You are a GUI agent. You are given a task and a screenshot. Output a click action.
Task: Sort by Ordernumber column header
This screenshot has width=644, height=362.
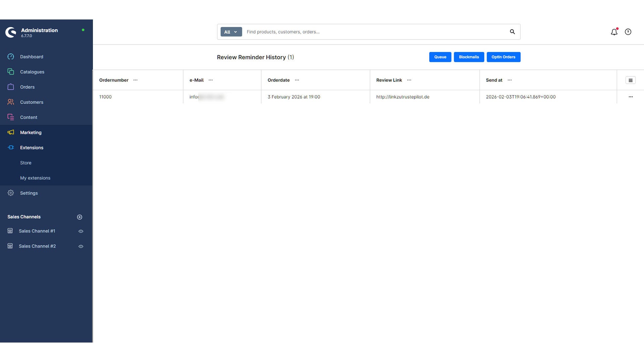pyautogui.click(x=114, y=80)
